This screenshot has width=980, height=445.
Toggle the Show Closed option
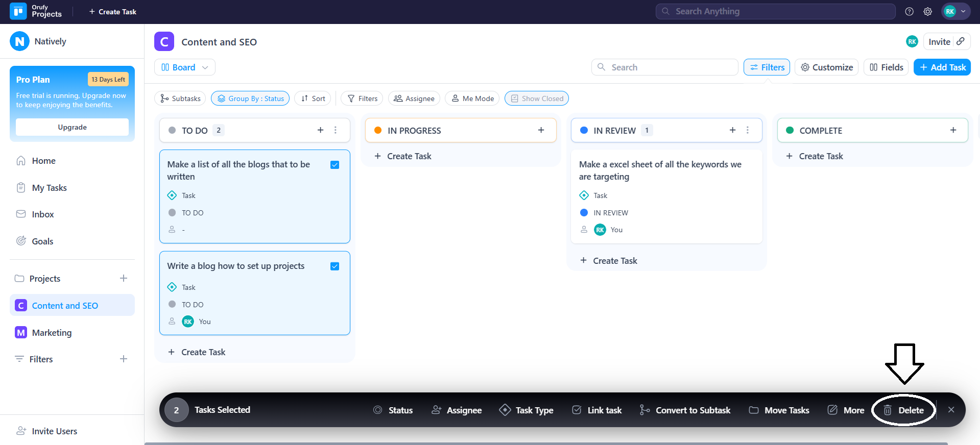[x=536, y=98]
